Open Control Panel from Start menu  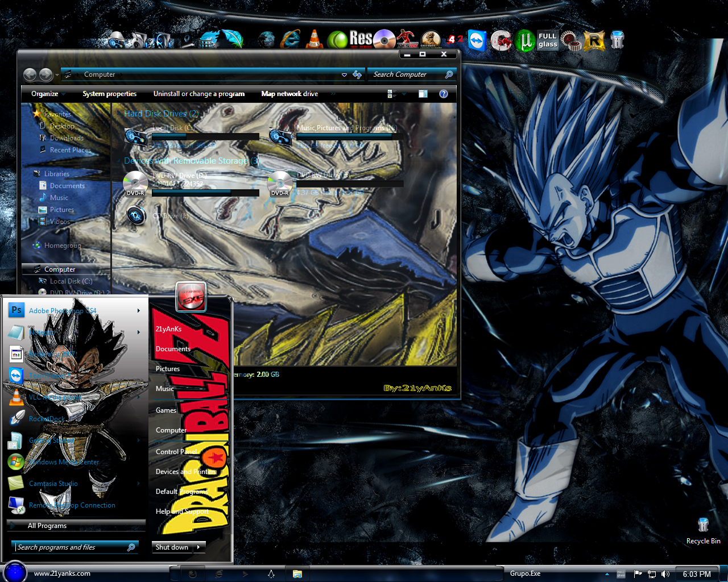click(176, 452)
